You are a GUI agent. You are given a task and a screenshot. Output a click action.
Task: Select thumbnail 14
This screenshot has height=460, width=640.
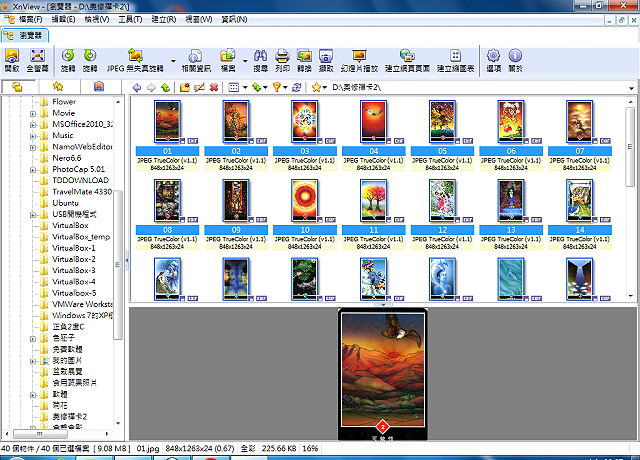580,200
